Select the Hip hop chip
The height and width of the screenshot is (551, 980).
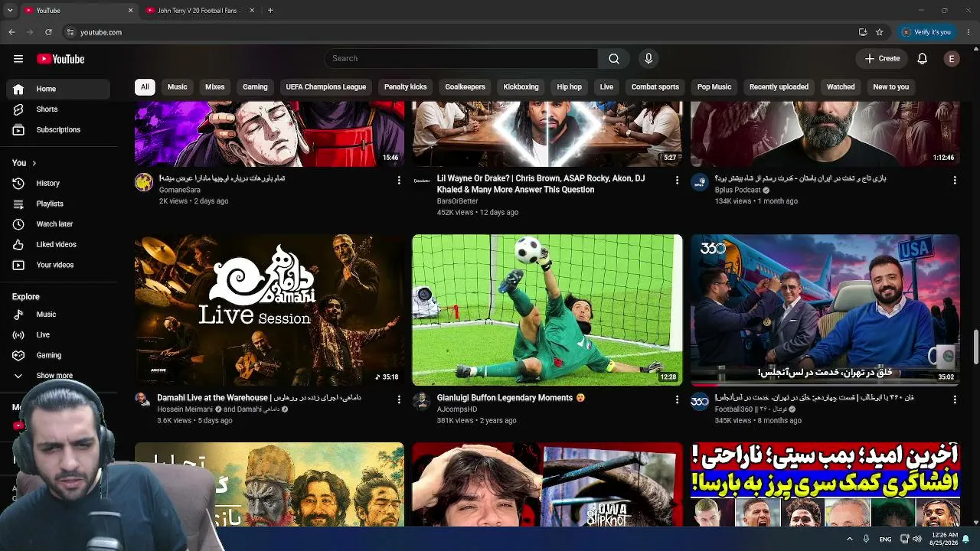[x=570, y=87]
